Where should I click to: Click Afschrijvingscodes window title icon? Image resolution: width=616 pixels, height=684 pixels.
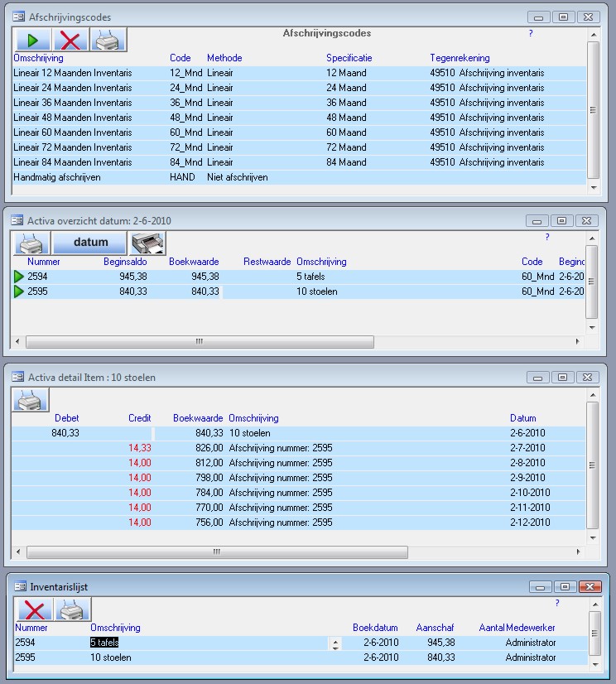pyautogui.click(x=19, y=17)
